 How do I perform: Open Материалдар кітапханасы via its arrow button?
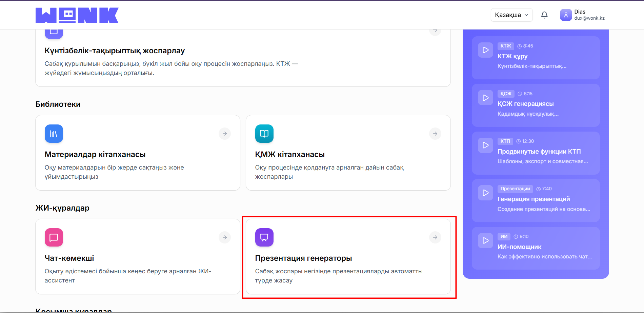pyautogui.click(x=224, y=134)
